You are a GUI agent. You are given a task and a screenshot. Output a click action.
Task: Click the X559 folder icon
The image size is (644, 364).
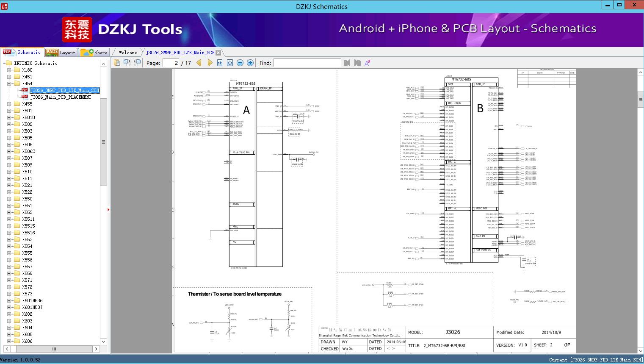point(17,273)
